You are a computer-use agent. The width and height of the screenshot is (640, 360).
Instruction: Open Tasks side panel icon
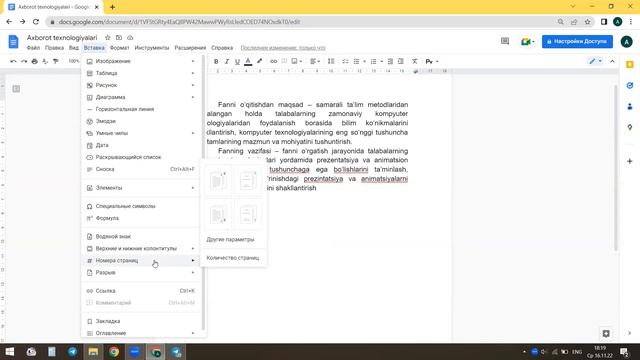pyautogui.click(x=630, y=85)
